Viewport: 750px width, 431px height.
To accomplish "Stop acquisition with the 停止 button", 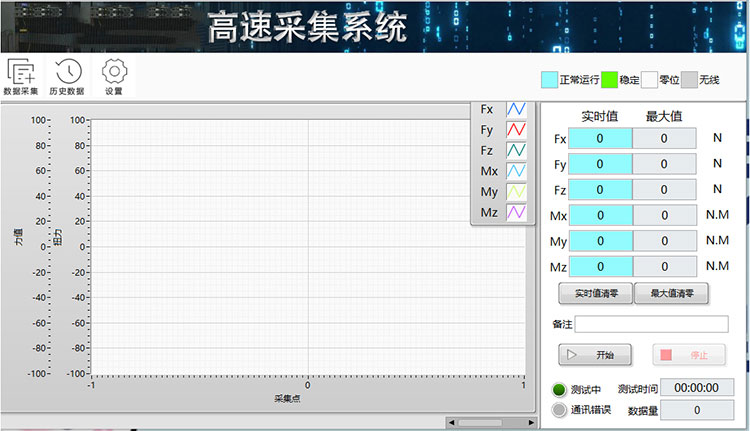I will tap(689, 355).
